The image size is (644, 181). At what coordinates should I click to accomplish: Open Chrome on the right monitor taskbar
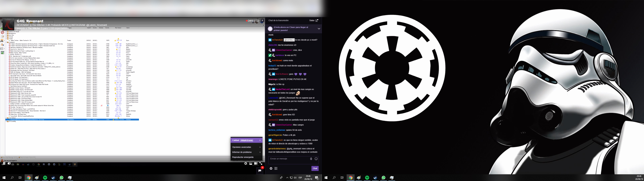[351, 177]
